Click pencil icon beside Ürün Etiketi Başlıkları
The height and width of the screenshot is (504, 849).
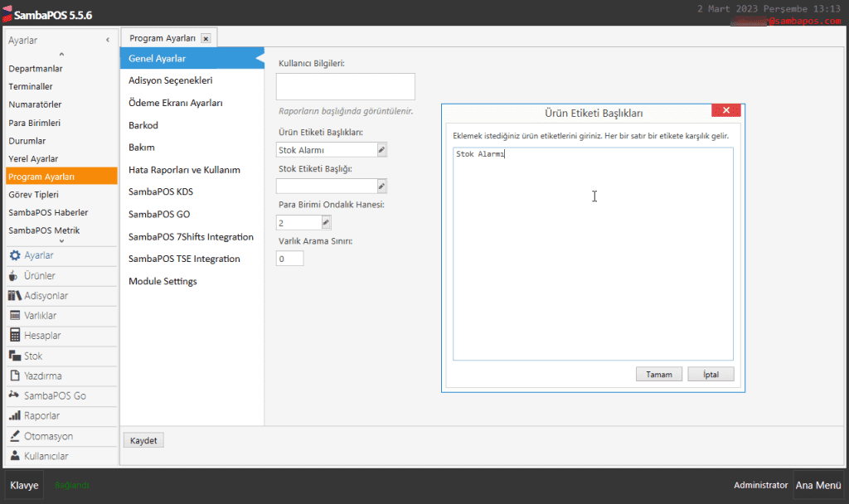pos(381,150)
